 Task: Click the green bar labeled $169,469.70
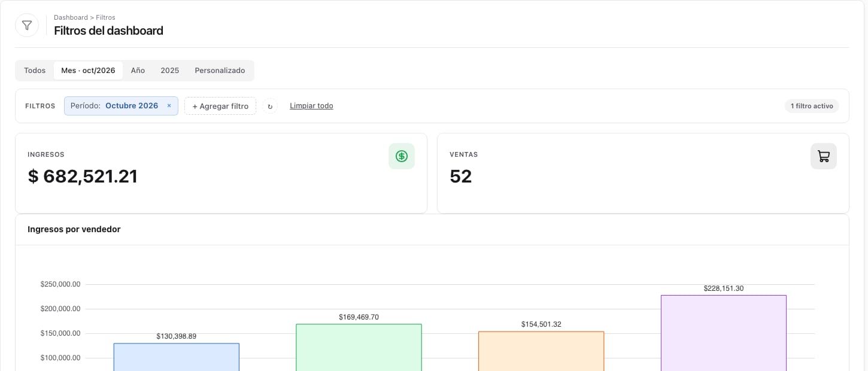pyautogui.click(x=359, y=348)
